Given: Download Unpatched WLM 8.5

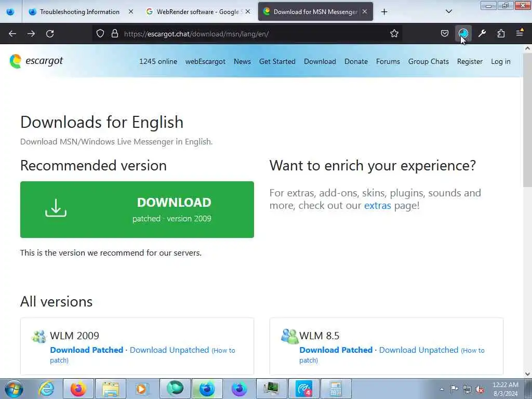Looking at the screenshot, I should 419,350.
